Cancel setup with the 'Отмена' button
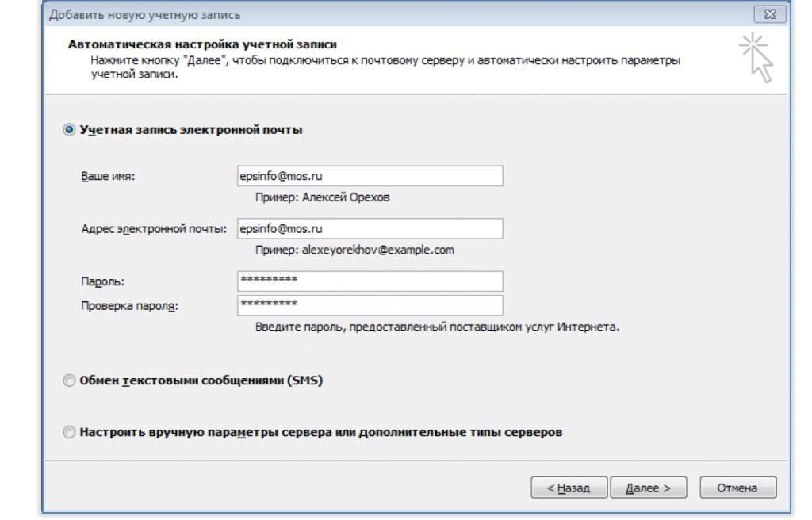Screen dimensions: 812x520 (x=737, y=488)
